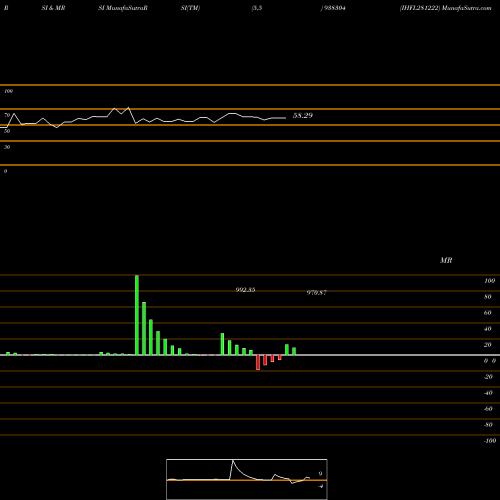Click the tallest green histogram bar
This screenshot has width=500, height=500.
(137, 315)
